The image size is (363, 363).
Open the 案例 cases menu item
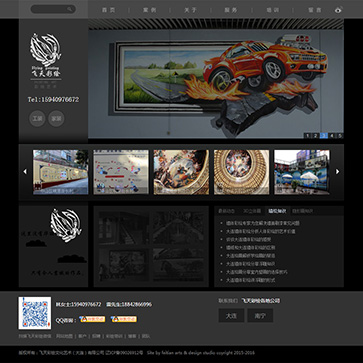pos(149,10)
